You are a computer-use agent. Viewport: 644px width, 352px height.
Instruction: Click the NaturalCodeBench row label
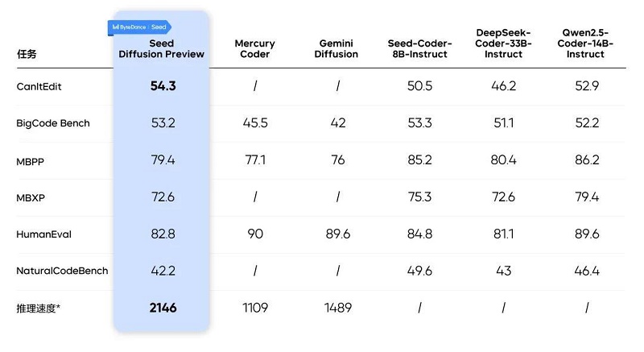click(x=62, y=271)
